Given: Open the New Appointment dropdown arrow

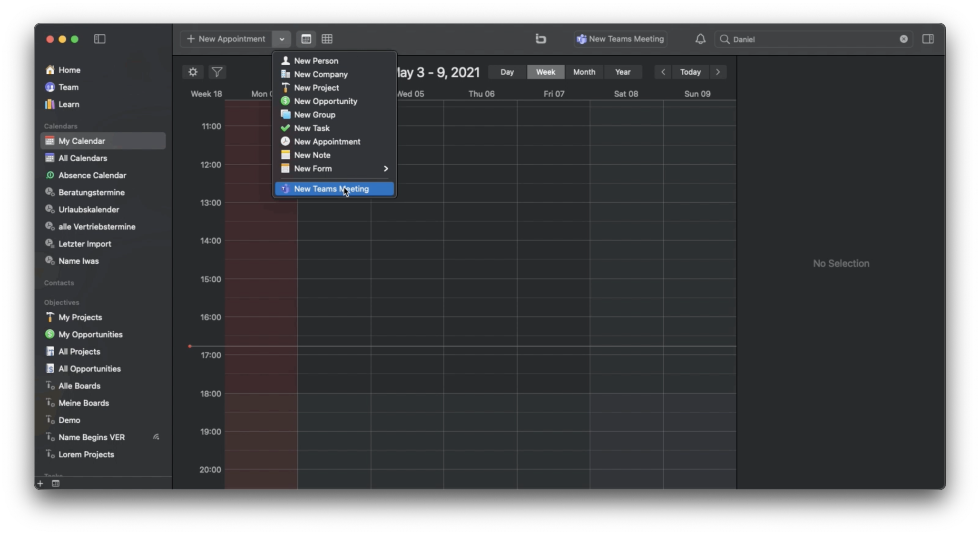Looking at the screenshot, I should (x=282, y=39).
